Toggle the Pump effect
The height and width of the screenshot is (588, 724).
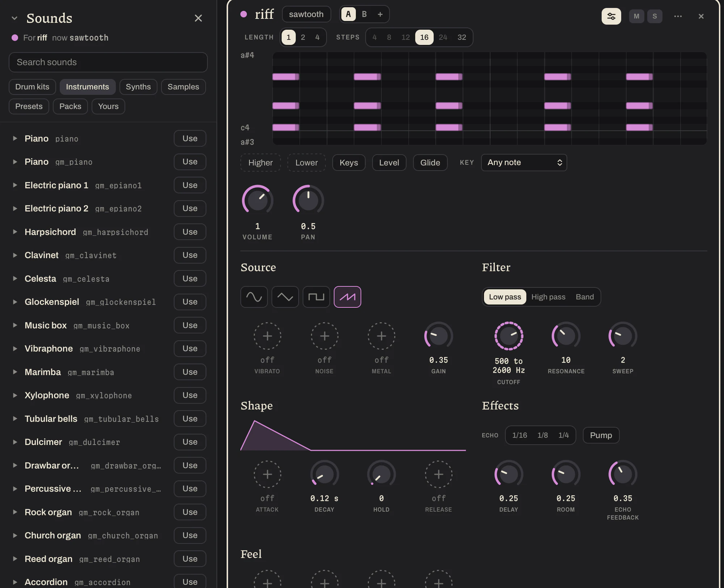[x=601, y=435]
